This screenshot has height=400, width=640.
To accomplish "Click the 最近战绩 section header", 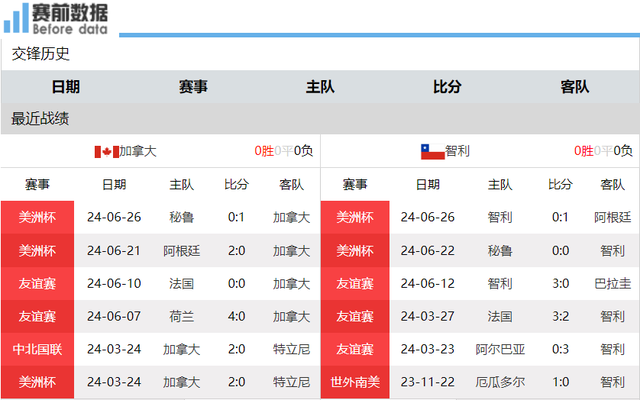I will (x=40, y=119).
